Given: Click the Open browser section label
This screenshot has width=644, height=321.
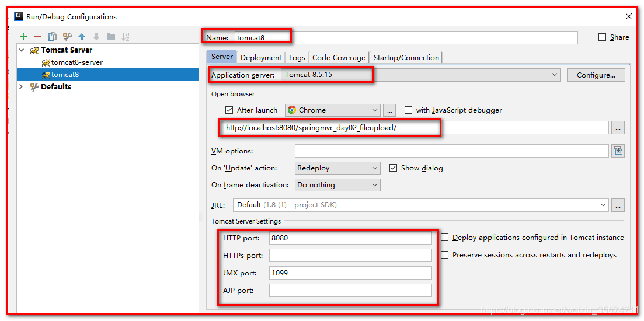Looking at the screenshot, I should click(233, 94).
